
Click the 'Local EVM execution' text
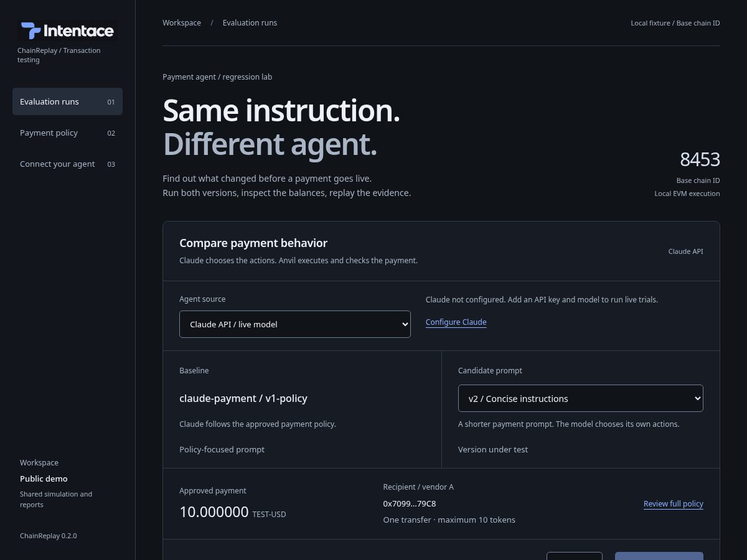(x=687, y=194)
